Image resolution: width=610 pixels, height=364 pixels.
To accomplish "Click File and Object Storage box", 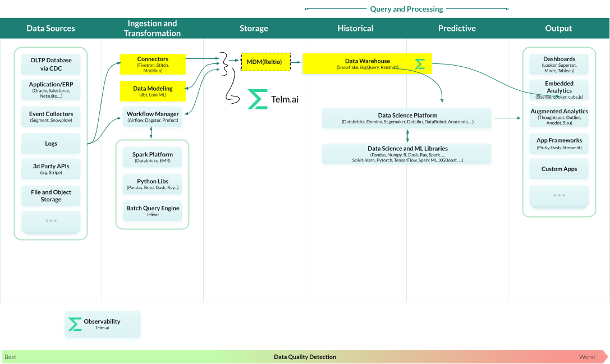I will [51, 196].
